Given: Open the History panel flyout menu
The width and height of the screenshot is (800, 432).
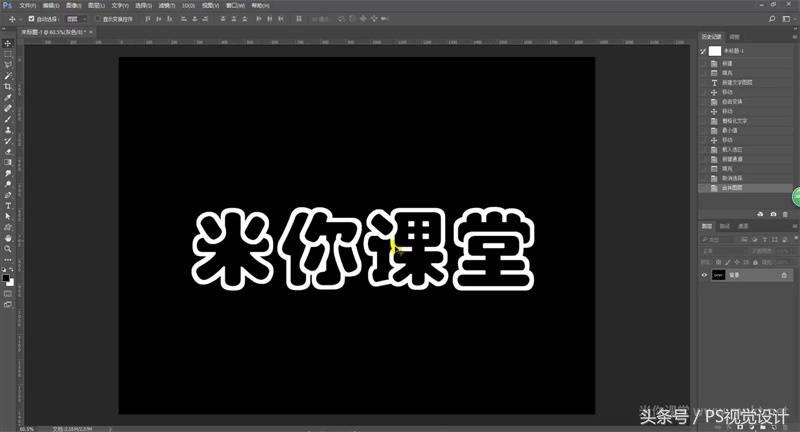Looking at the screenshot, I should (794, 37).
